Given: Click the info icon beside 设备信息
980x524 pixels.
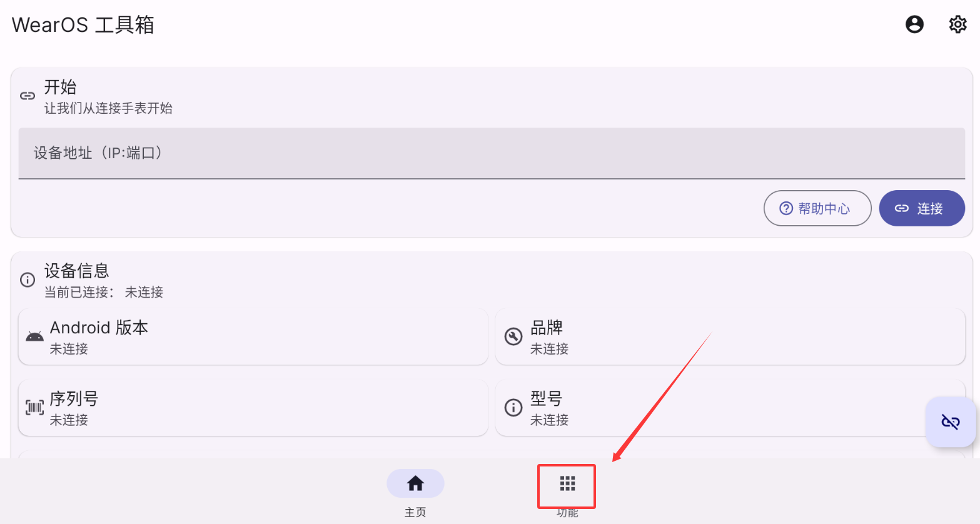Looking at the screenshot, I should coord(28,280).
